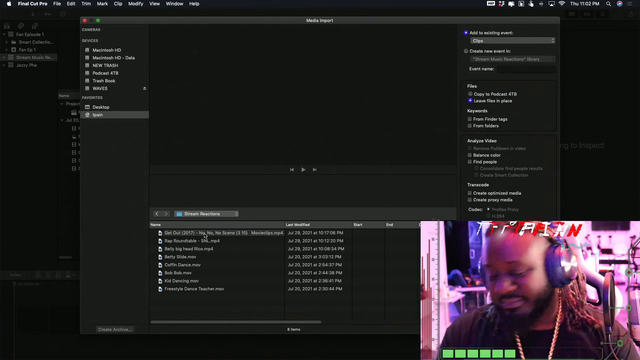Click the Spotlight search icon
This screenshot has height=360, width=640.
coord(609,4)
